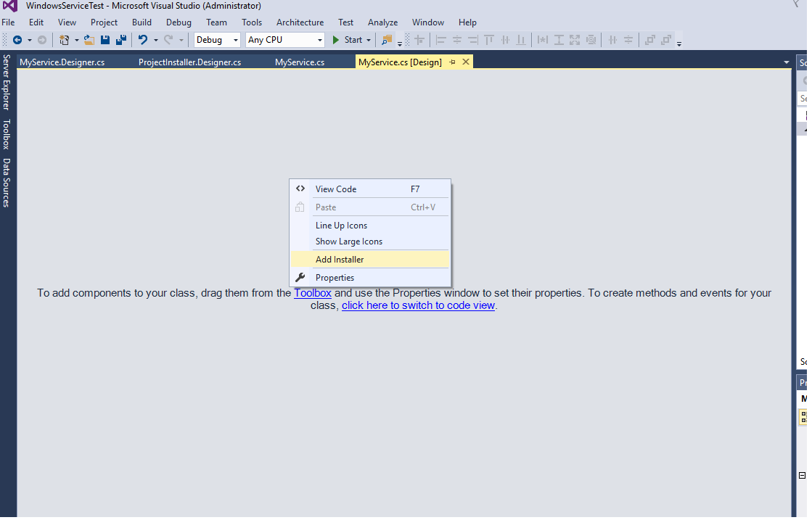
Task: Click the Center Vertically icon
Action: tap(628, 40)
